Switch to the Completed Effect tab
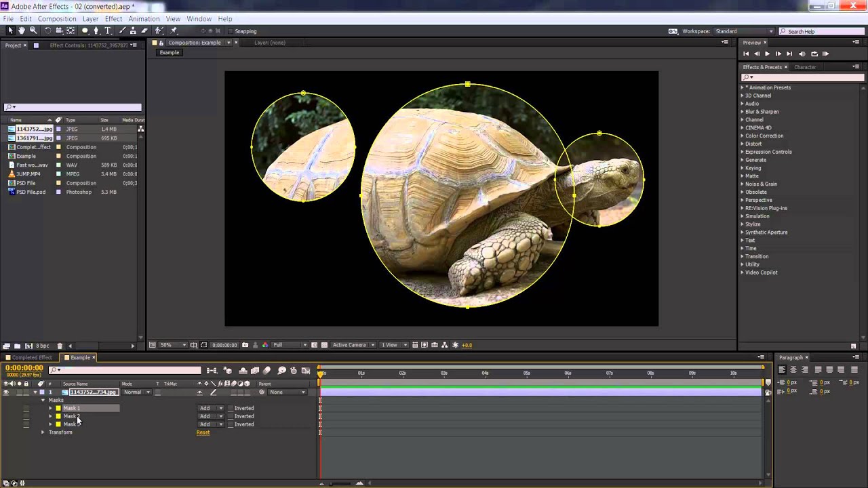Screen dimensions: 868x488 tap(31, 357)
